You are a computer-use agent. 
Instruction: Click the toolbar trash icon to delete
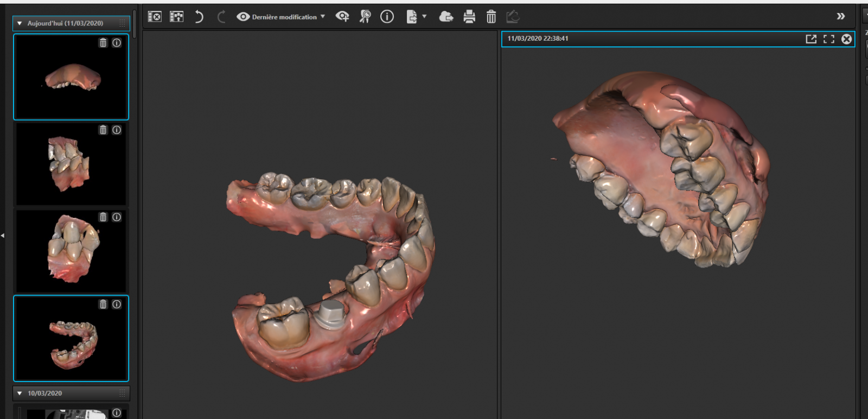tap(491, 17)
